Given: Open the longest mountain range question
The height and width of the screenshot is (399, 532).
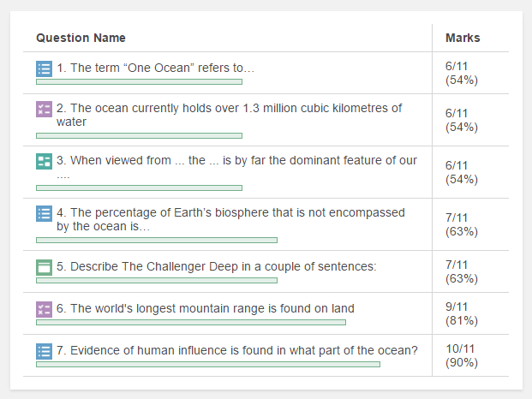Looking at the screenshot, I should [x=206, y=308].
